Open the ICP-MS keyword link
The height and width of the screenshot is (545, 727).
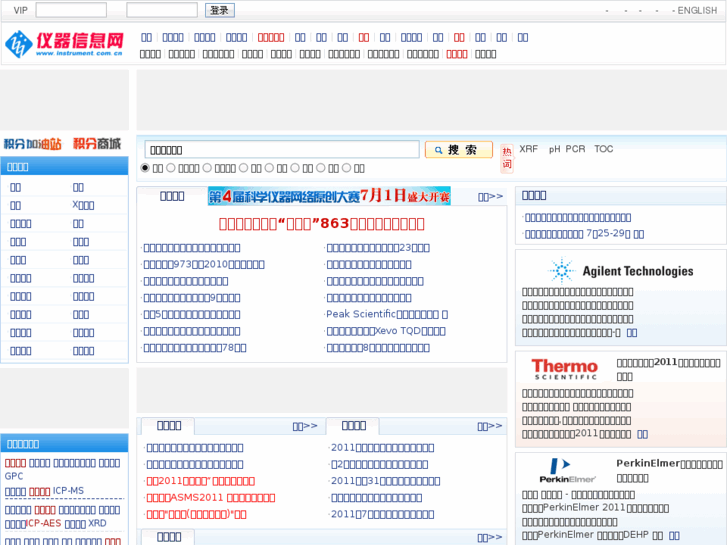[68, 491]
